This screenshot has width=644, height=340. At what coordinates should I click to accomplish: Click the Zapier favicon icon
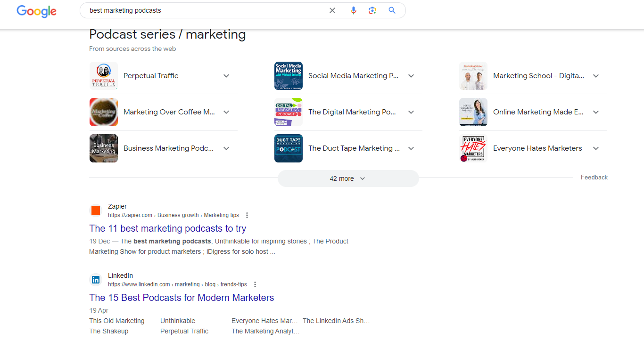coord(96,210)
